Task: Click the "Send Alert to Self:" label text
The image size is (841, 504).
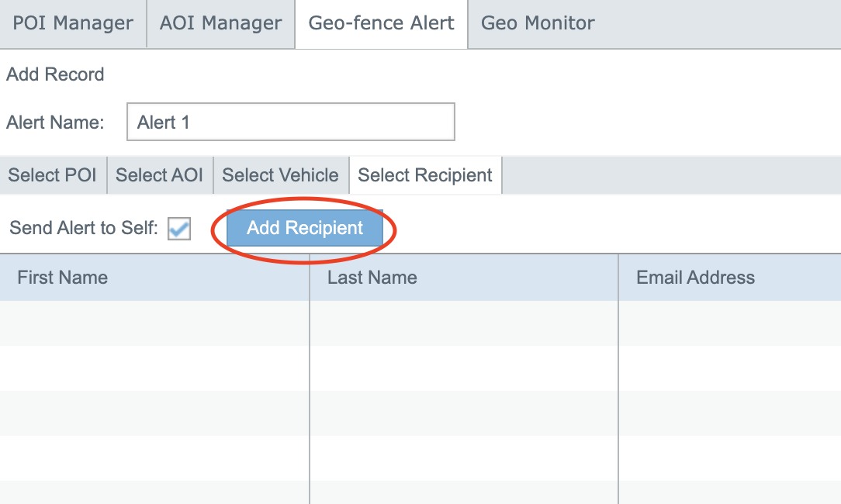Action: [x=84, y=229]
